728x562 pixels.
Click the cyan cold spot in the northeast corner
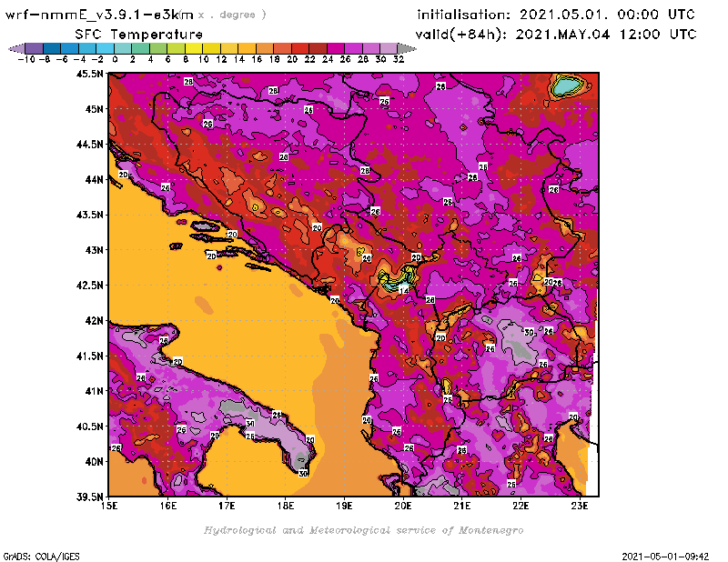pyautogui.click(x=566, y=86)
